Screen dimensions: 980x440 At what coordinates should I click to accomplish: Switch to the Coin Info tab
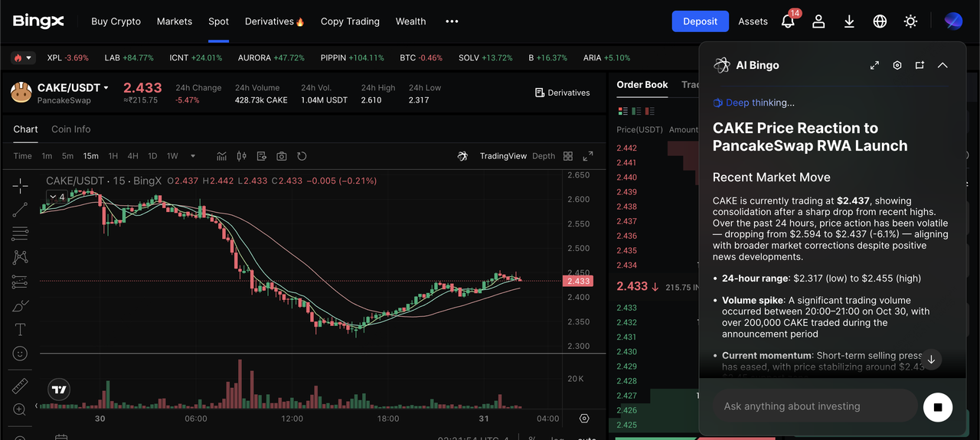tap(70, 129)
